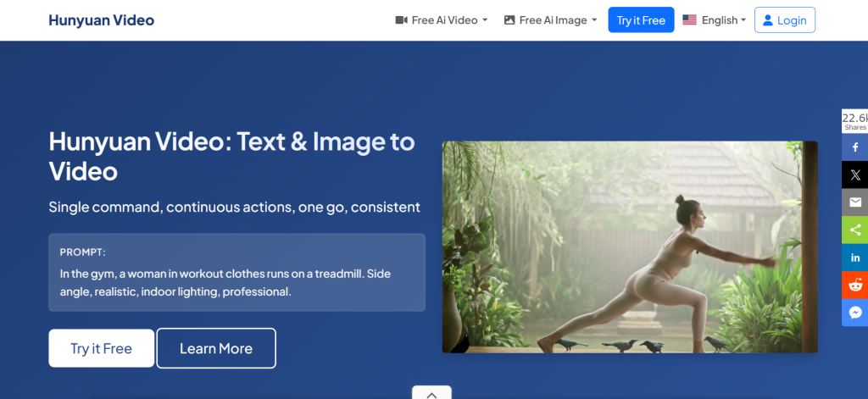This screenshot has width=868, height=399.
Task: Click the 22.6k Shares counter
Action: pos(854,121)
